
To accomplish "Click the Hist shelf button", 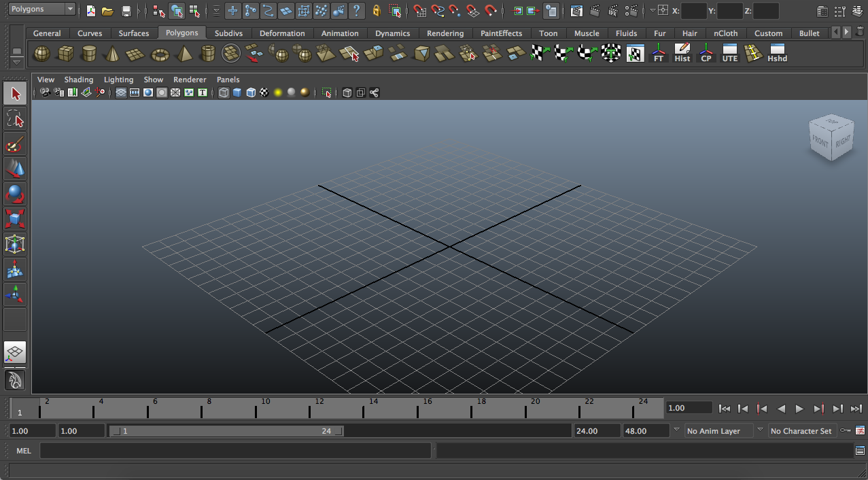I will 682,54.
